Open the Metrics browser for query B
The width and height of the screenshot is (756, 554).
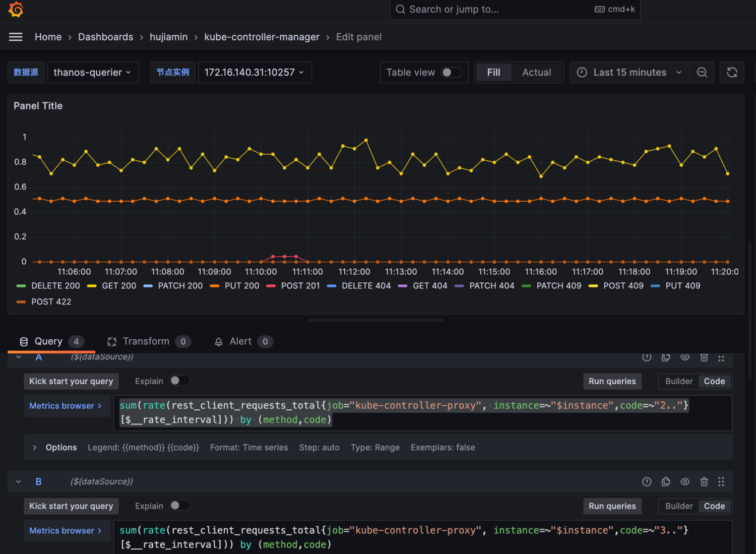tap(66, 531)
